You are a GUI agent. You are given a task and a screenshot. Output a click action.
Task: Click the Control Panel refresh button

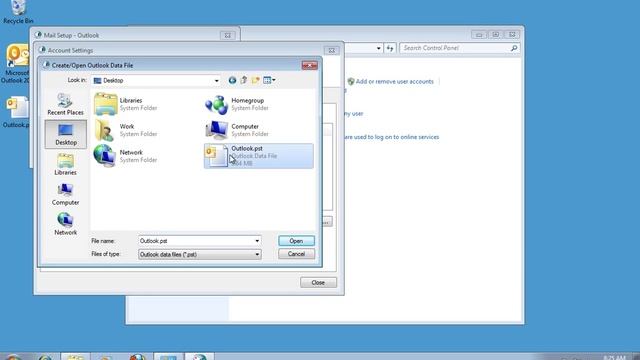pos(390,48)
